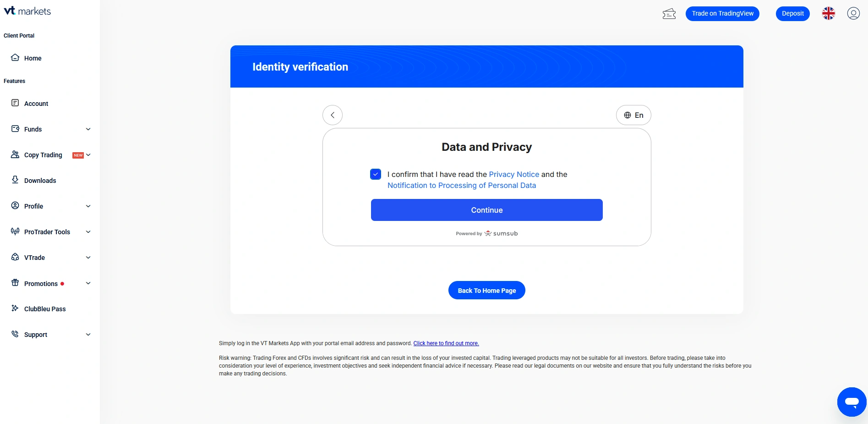The width and height of the screenshot is (868, 424).
Task: Open the coupon ticket icon in header
Action: pyautogui.click(x=669, y=14)
